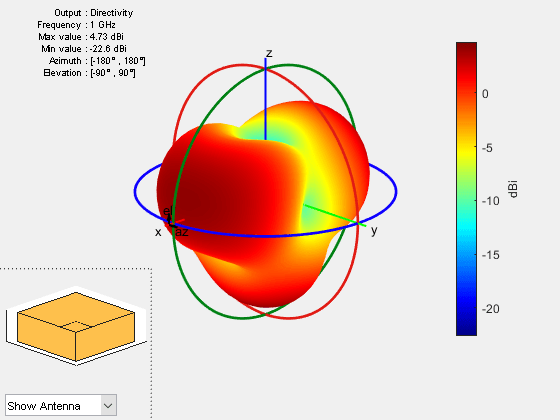
Task: Click the antenna geometry thumbnail preview
Action: coord(76,326)
